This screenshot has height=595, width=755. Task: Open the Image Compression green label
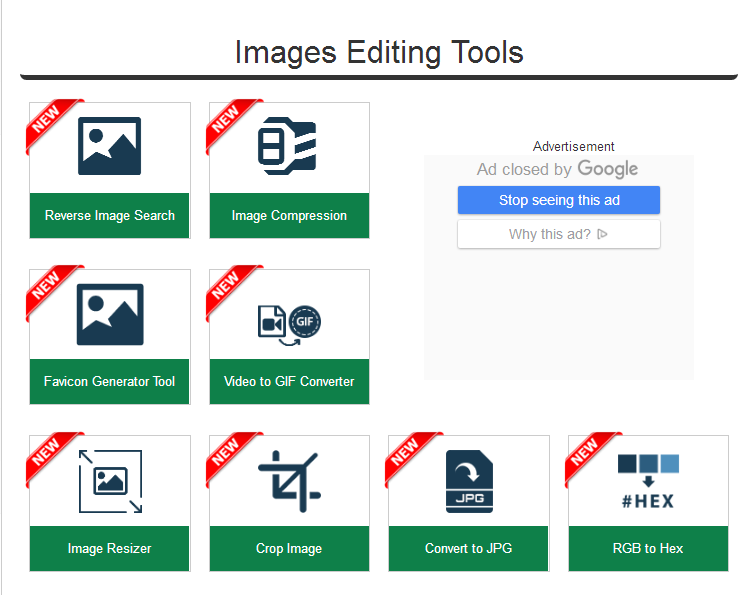[x=289, y=216]
